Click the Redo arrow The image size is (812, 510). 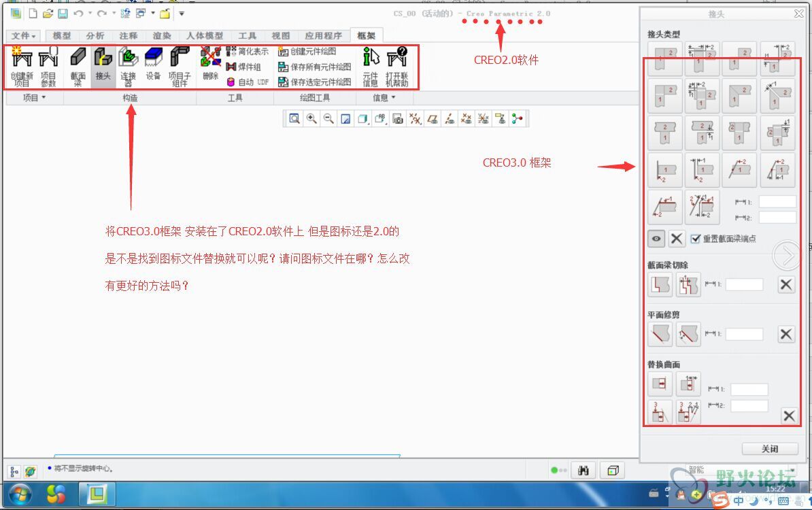click(x=102, y=14)
